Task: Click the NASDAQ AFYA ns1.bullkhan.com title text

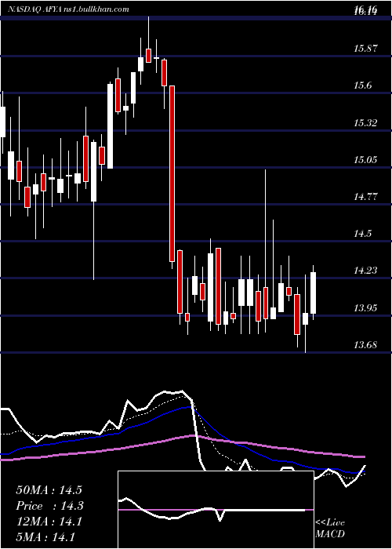Action: [68, 9]
